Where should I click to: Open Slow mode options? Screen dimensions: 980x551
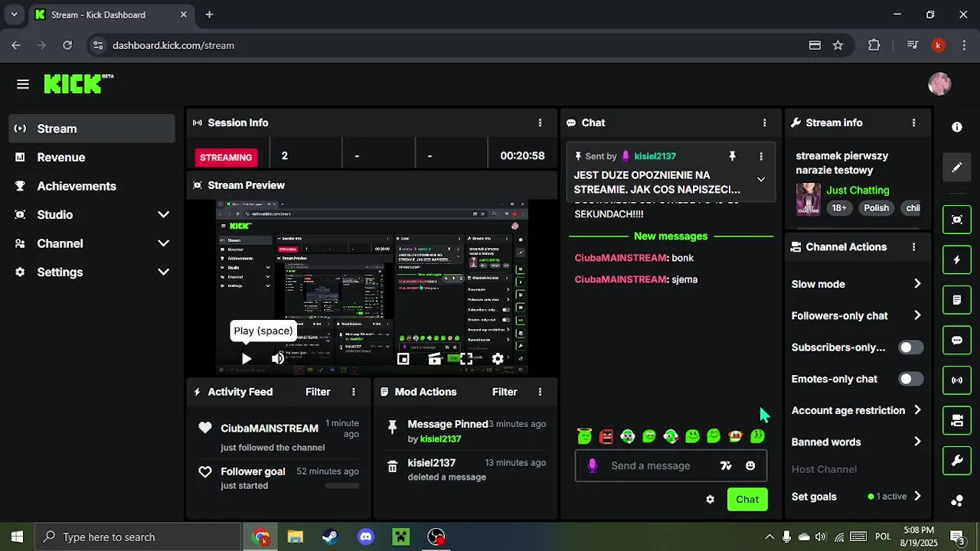856,284
